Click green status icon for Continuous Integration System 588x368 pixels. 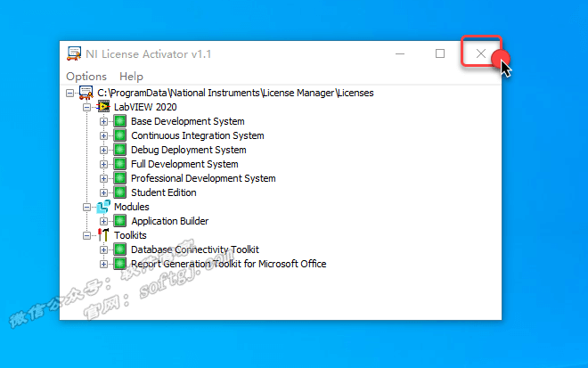tap(120, 135)
